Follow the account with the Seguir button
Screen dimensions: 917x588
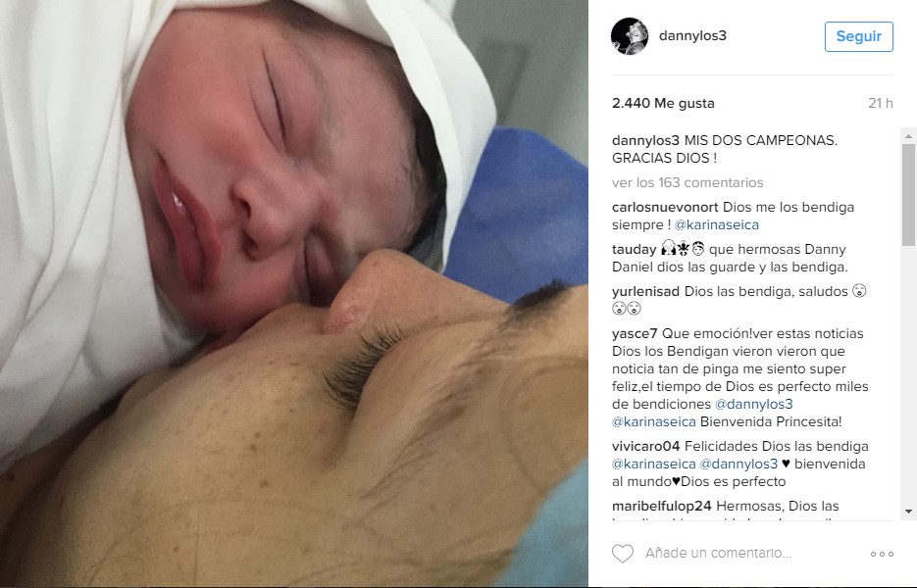pyautogui.click(x=858, y=36)
